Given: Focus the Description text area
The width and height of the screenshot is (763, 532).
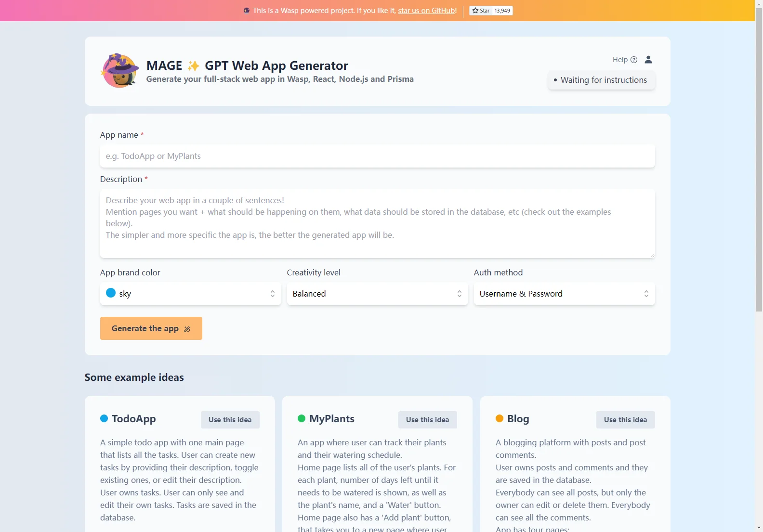Looking at the screenshot, I should (378, 223).
